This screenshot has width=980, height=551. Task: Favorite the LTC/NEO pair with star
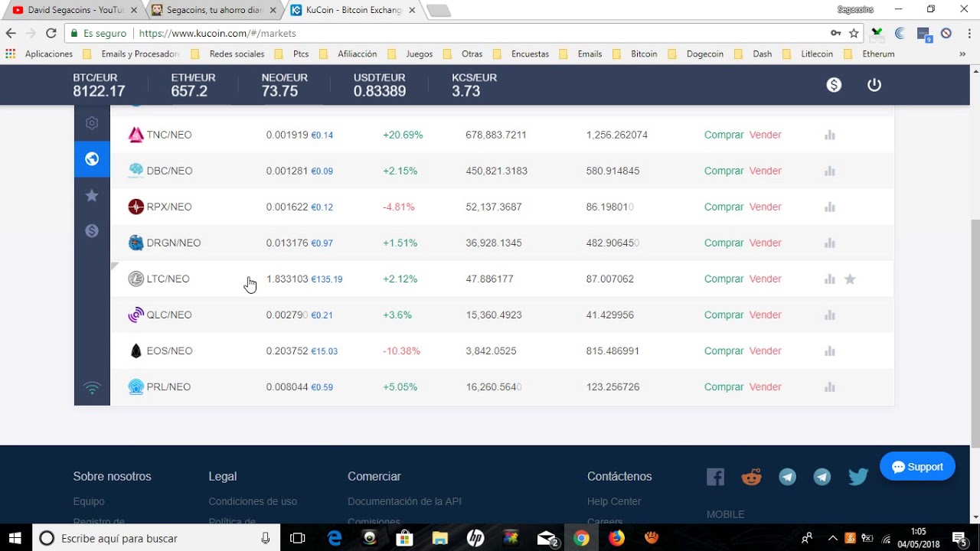[850, 279]
